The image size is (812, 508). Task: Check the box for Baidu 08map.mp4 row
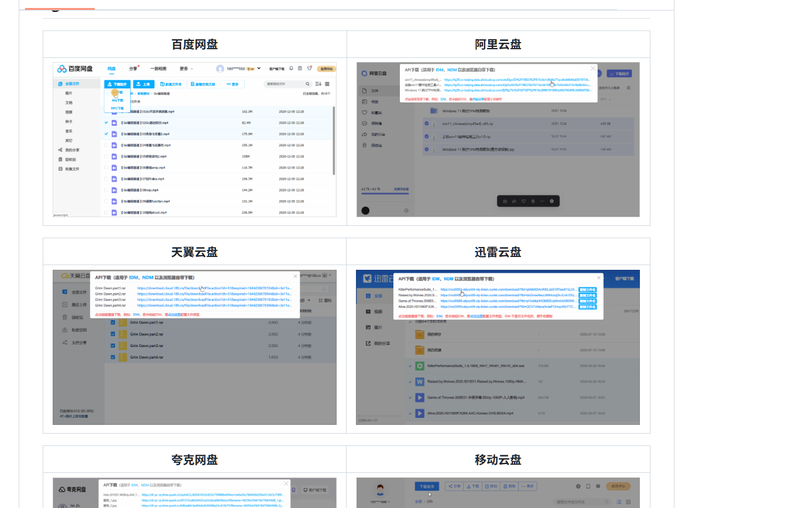[x=106, y=190]
